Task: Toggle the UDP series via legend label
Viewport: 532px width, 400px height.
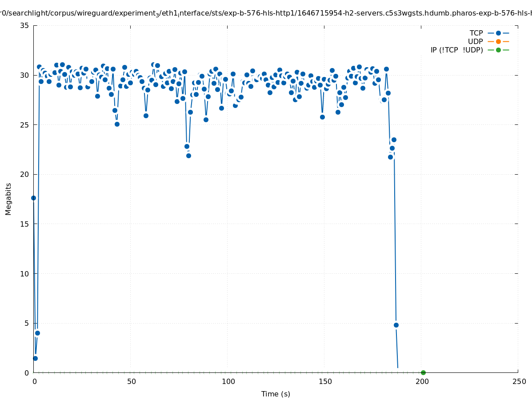Action: pyautogui.click(x=475, y=41)
